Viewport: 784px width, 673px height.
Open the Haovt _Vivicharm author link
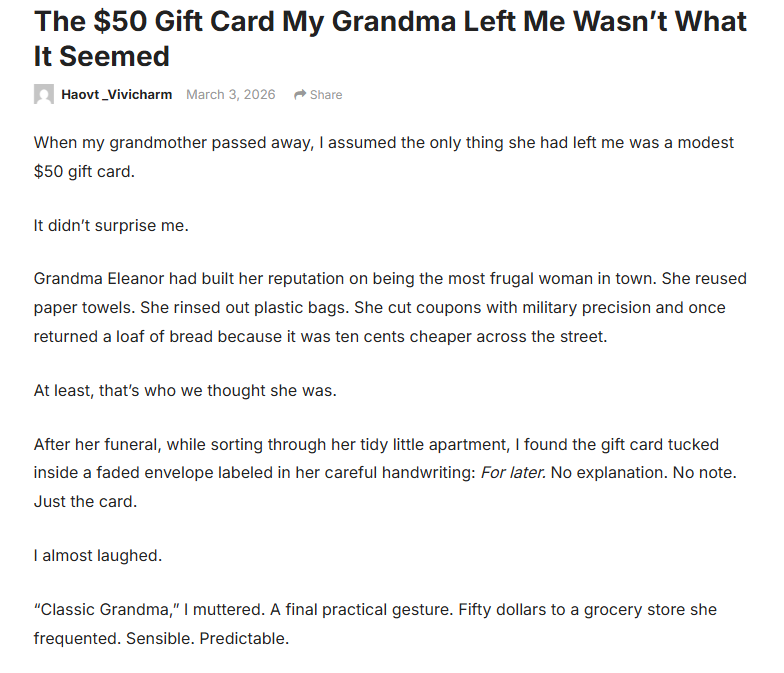click(116, 95)
